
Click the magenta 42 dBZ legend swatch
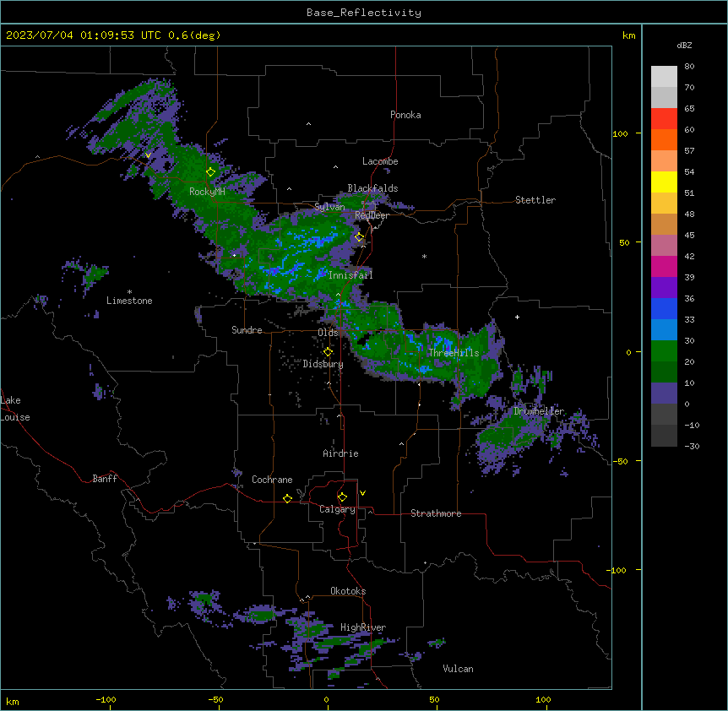tap(664, 266)
